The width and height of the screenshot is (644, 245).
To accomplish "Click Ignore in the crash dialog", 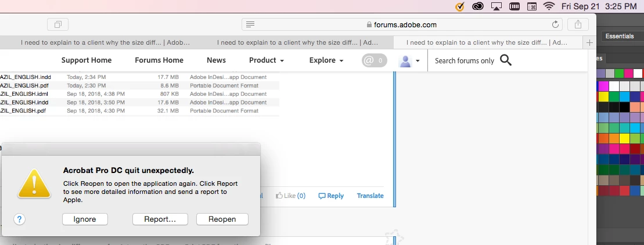I will pos(85,219).
